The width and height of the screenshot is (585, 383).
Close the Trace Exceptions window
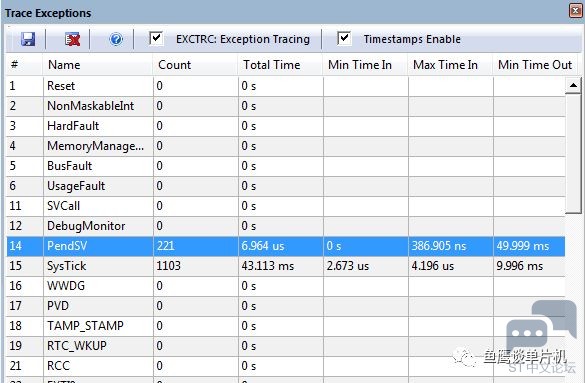576,10
